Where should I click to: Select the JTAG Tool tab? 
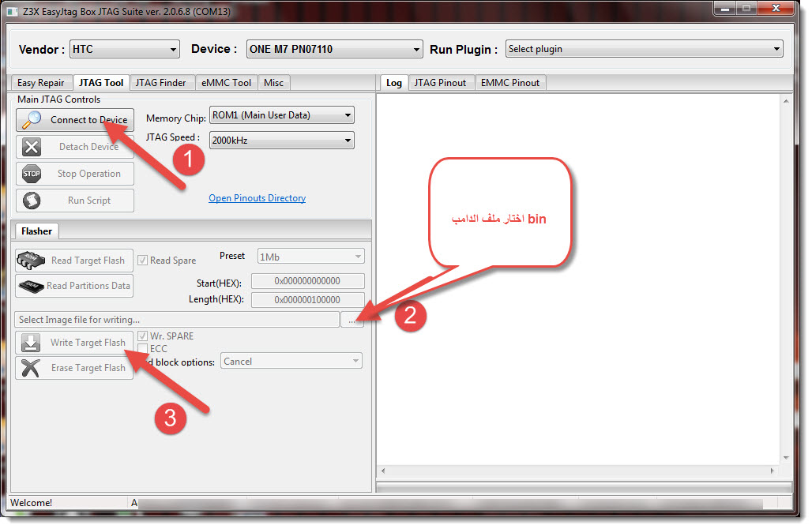[x=101, y=83]
